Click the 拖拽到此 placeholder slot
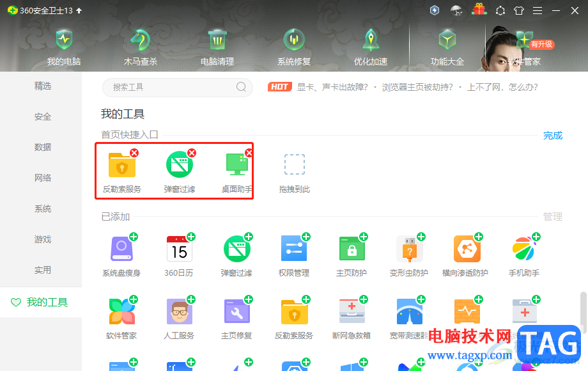 pos(295,164)
